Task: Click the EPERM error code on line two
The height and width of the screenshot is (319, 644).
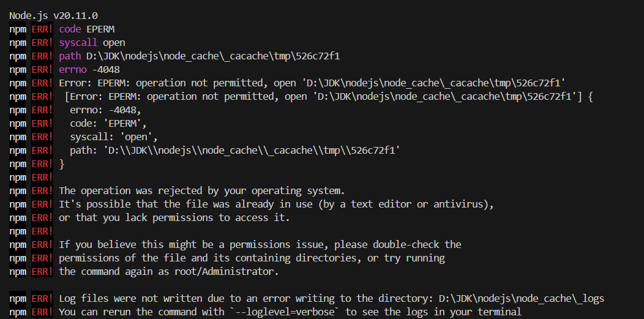Action: pos(100,29)
